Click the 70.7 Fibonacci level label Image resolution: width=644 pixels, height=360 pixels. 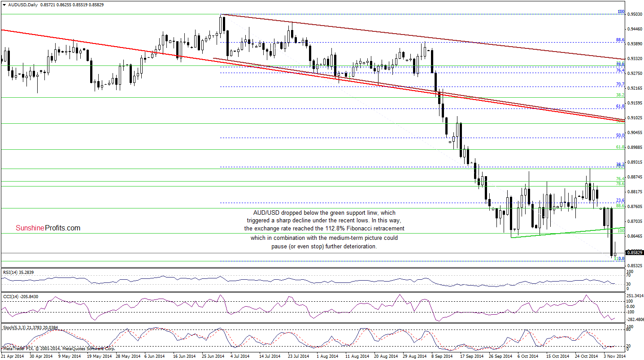click(x=621, y=84)
